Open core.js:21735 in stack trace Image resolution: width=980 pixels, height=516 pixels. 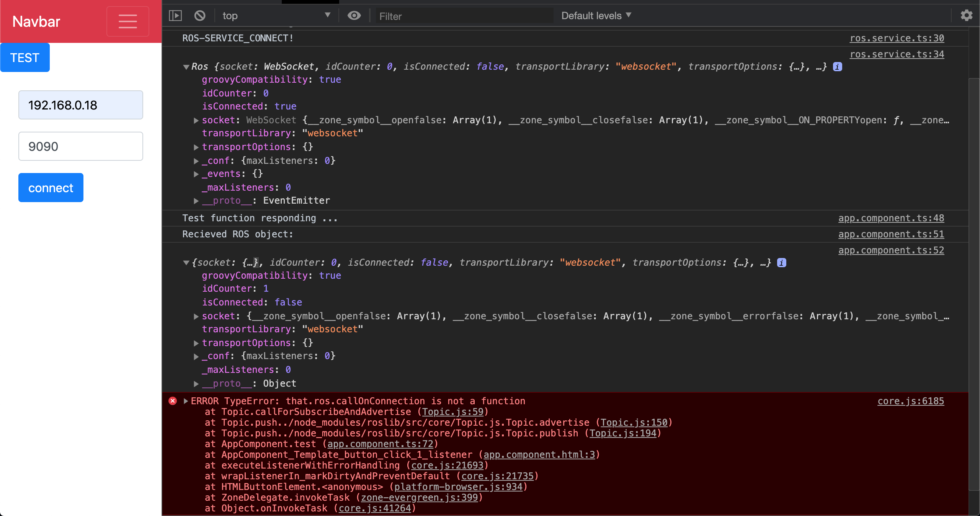pos(498,476)
